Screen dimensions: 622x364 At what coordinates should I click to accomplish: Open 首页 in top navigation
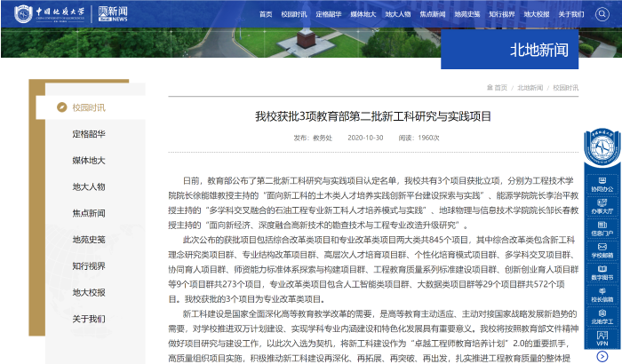(x=266, y=14)
